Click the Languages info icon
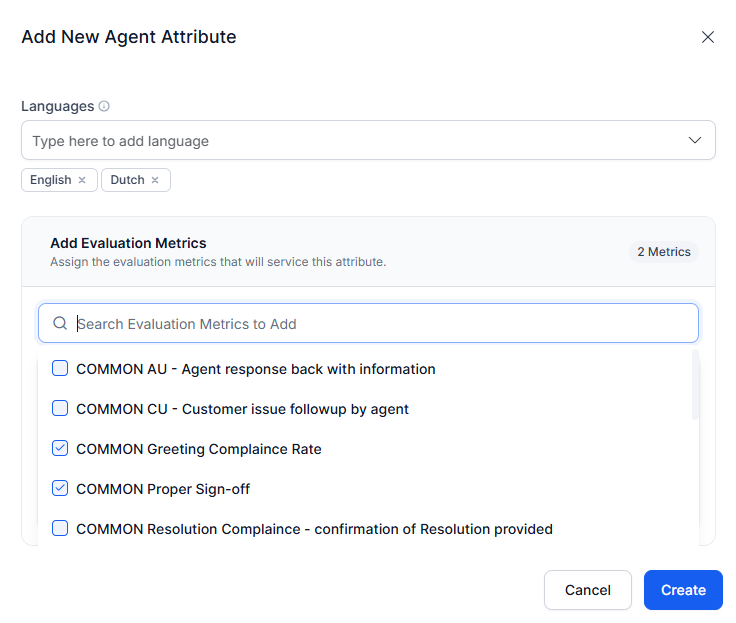 [x=104, y=106]
